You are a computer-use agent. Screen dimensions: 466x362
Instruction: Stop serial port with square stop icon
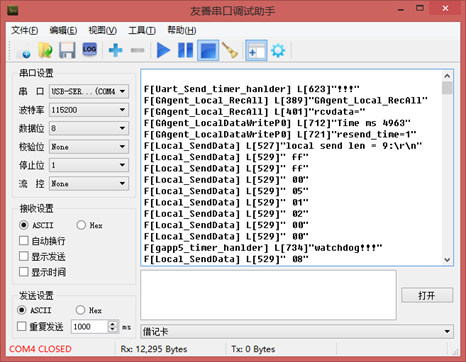click(x=208, y=50)
